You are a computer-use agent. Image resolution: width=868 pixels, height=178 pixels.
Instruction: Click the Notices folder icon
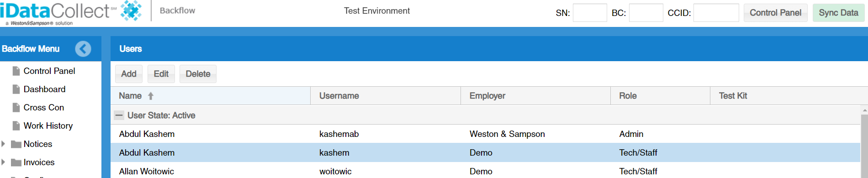(16, 144)
